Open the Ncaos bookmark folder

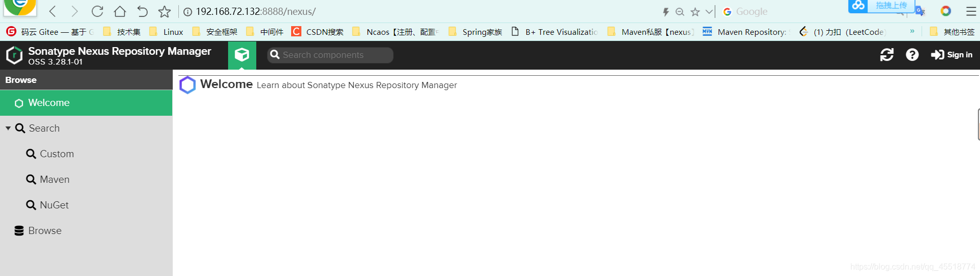396,32
